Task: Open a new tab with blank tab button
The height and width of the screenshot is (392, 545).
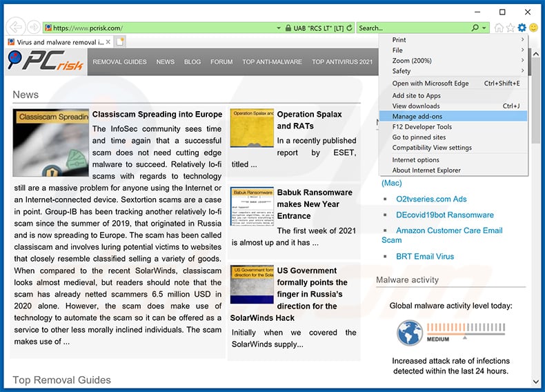Action: [x=120, y=41]
